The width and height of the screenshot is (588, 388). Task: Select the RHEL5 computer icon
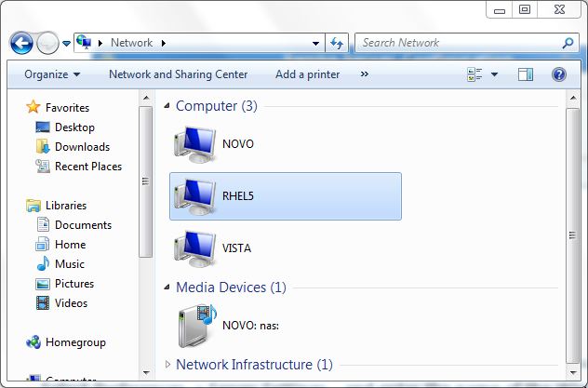pyautogui.click(x=194, y=197)
